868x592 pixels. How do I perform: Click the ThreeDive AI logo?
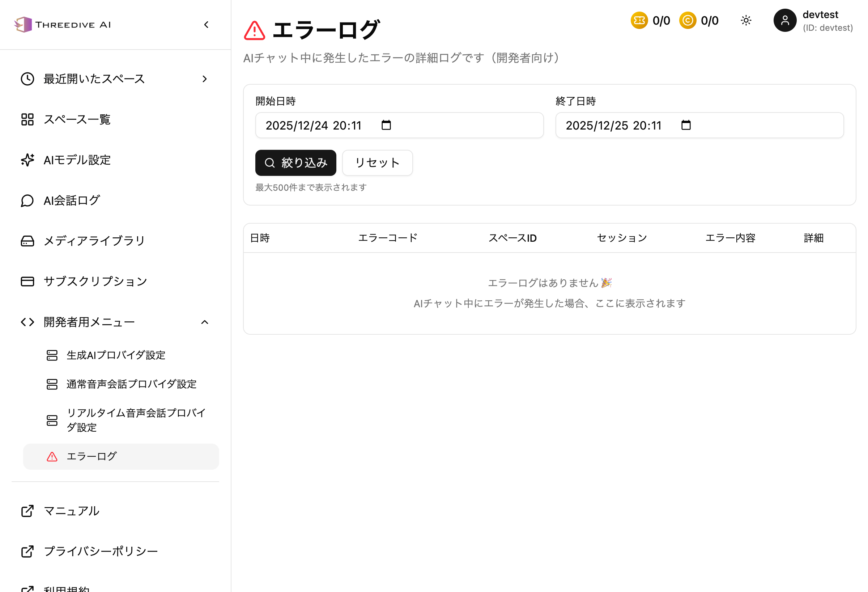click(x=62, y=25)
